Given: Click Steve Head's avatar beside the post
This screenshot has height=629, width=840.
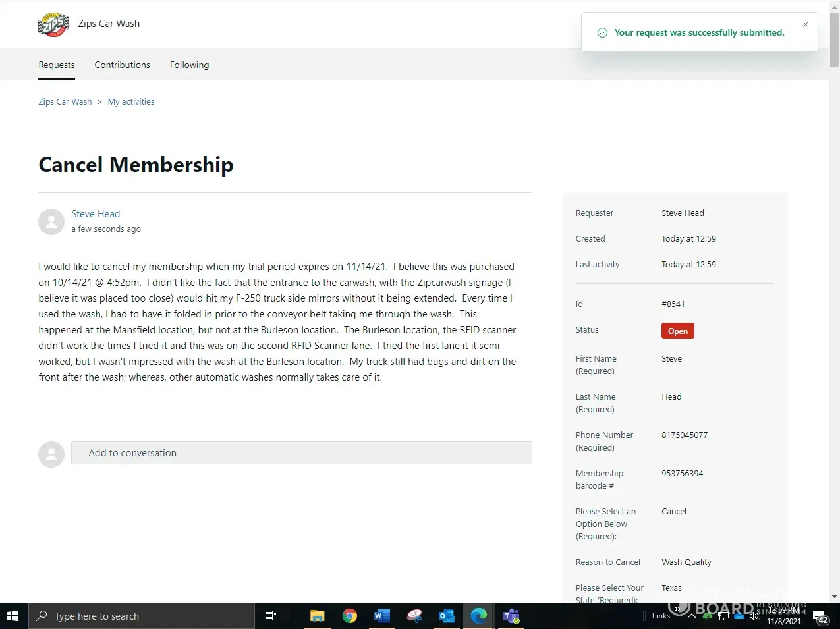Looking at the screenshot, I should coord(51,222).
